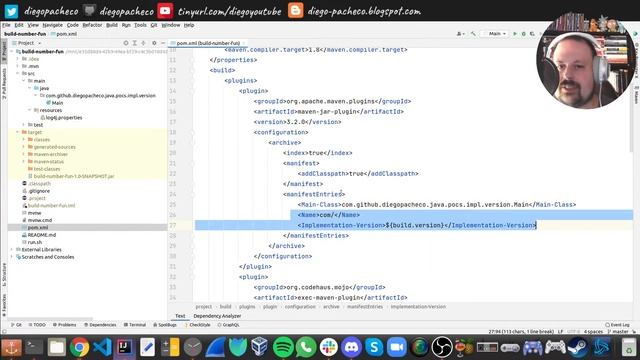640x360 pixels.
Task: Open the Navigate menu
Action: pyautogui.click(x=53, y=25)
